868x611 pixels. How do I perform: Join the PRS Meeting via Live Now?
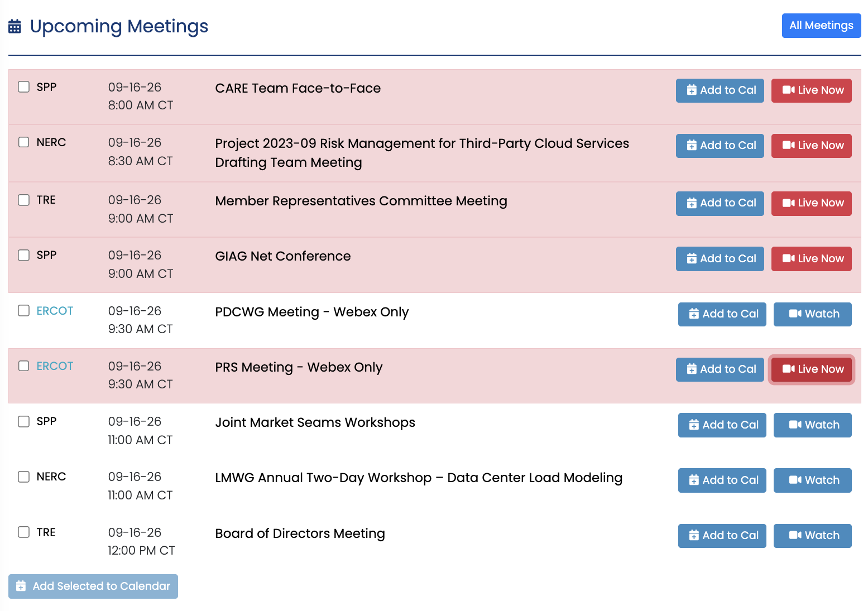pyautogui.click(x=811, y=369)
